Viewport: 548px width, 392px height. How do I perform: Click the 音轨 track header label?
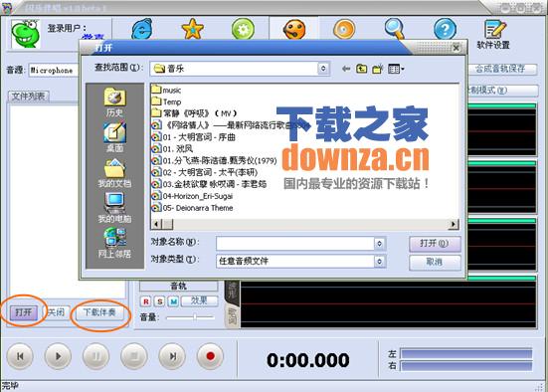[x=179, y=287]
